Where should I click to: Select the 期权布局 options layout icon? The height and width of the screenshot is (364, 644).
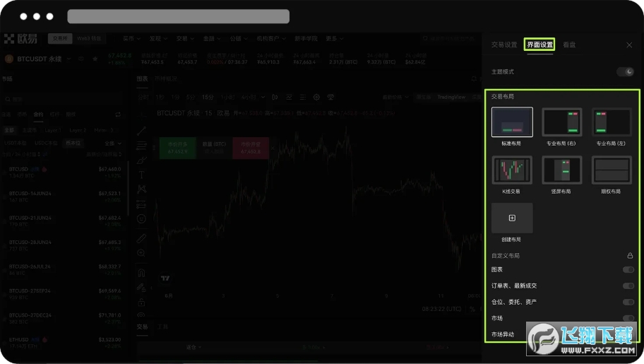(611, 170)
